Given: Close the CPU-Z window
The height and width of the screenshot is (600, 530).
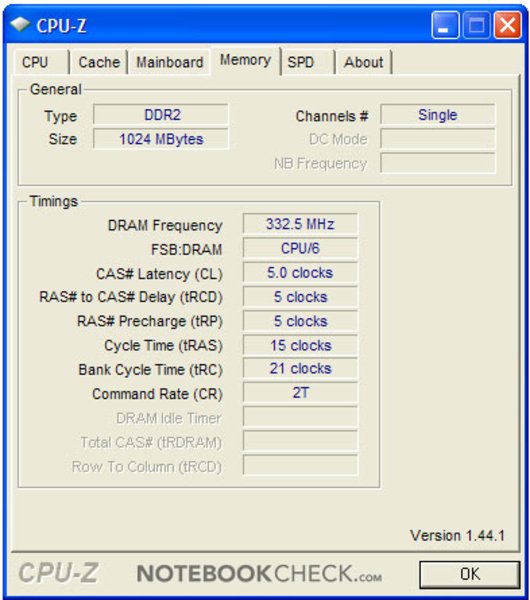Looking at the screenshot, I should 507,25.
